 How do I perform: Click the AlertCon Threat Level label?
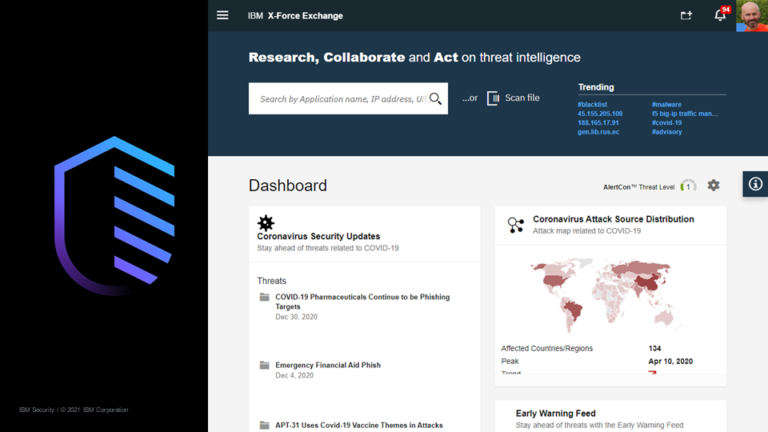pos(639,187)
